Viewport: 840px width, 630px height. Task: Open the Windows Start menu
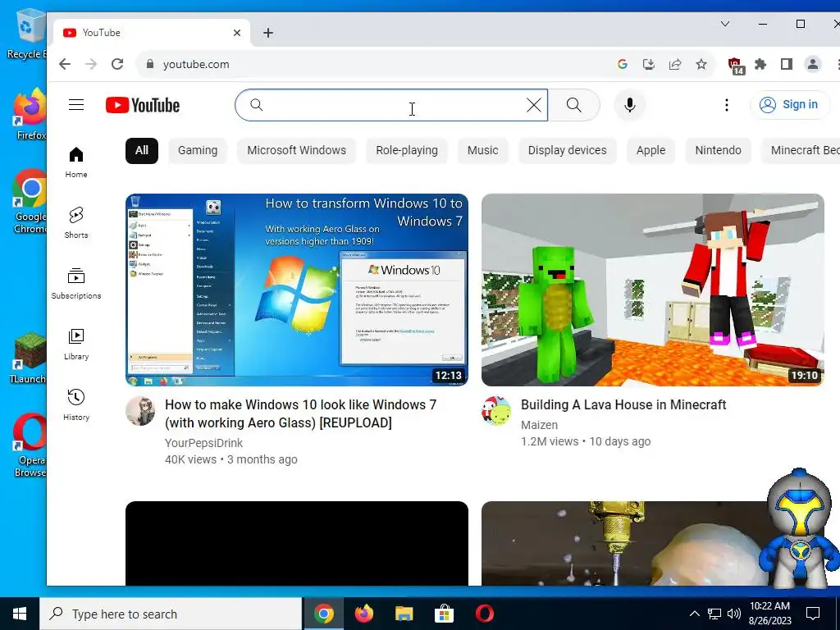(x=20, y=614)
